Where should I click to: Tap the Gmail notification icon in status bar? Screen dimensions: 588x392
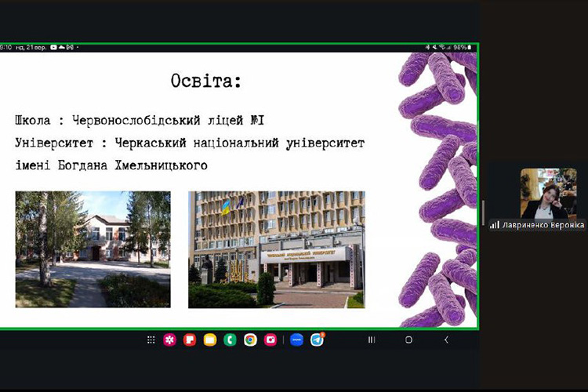[x=70, y=47]
